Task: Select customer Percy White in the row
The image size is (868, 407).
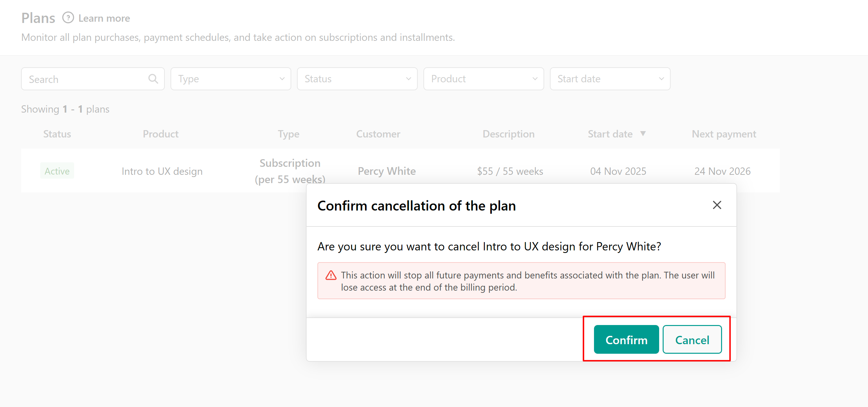Action: point(386,171)
